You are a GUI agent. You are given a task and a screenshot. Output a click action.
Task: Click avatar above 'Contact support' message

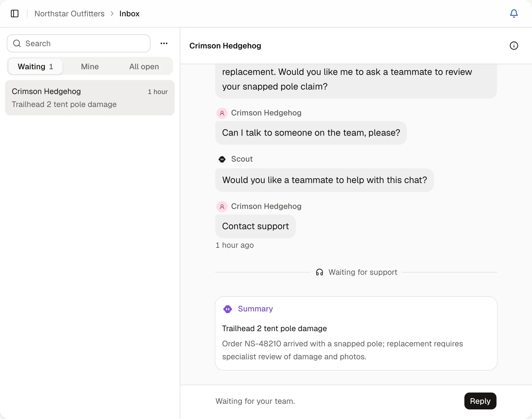click(x=222, y=207)
